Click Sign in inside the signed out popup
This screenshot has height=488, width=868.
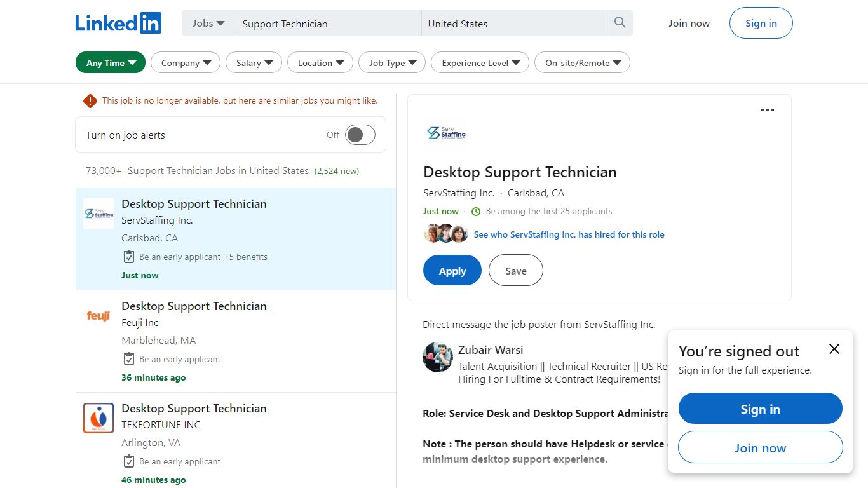(761, 409)
